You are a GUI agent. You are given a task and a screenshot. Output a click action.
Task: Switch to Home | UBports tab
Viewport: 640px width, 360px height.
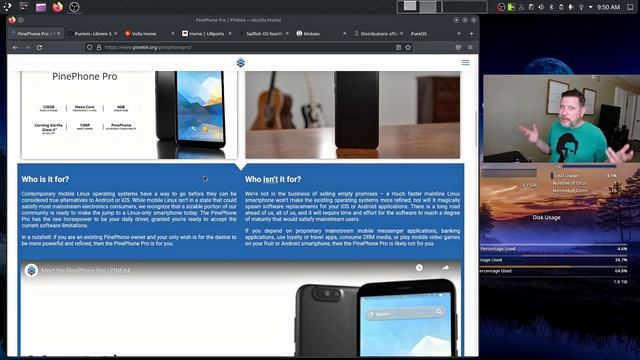(x=206, y=33)
